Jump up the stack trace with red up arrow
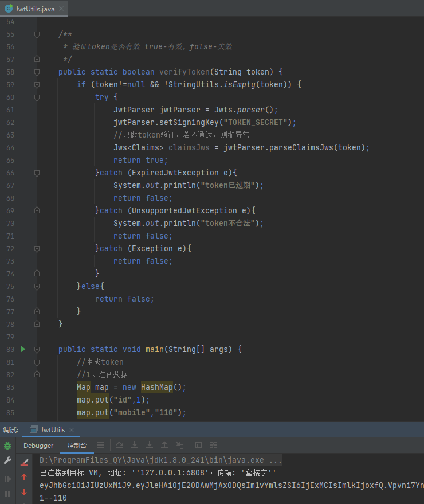The height and width of the screenshot is (504, 424). pyautogui.click(x=24, y=477)
